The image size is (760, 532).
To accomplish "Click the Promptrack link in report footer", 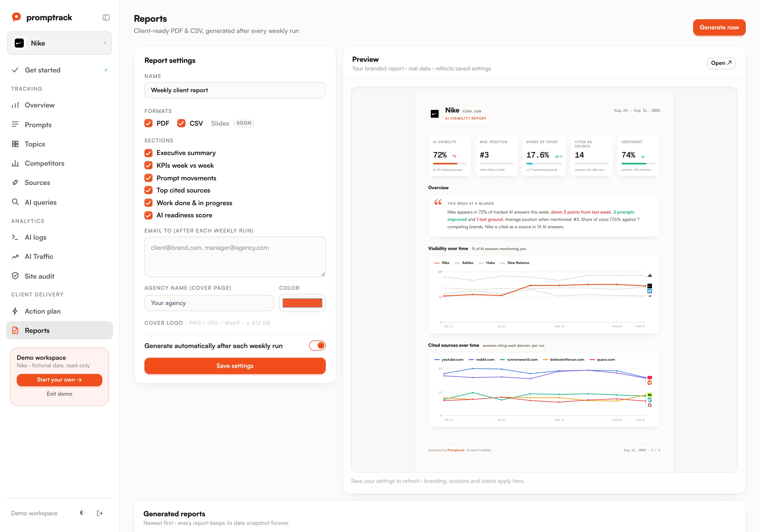I will (455, 450).
